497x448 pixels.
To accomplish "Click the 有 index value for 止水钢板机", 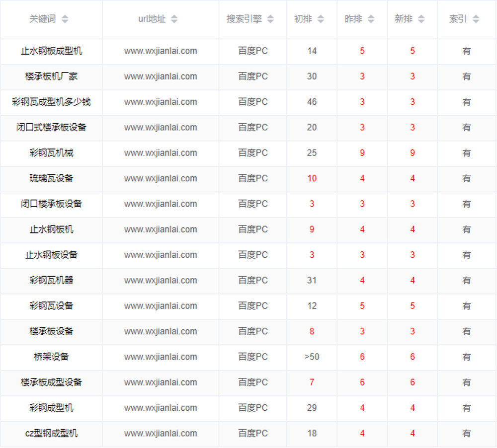I will click(466, 229).
